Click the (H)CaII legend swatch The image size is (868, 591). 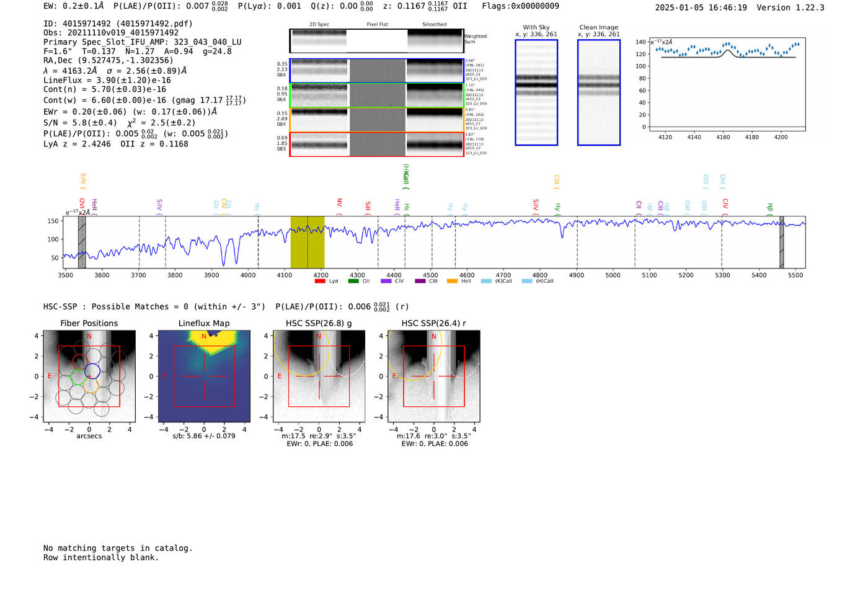coord(527,281)
